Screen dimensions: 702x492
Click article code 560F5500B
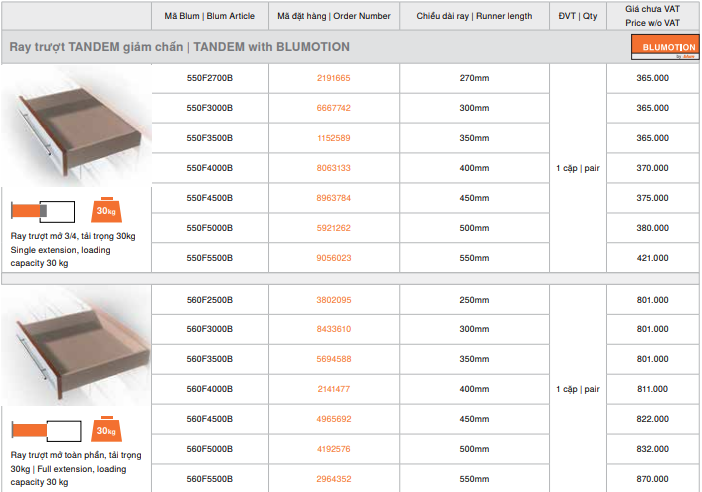click(x=210, y=479)
